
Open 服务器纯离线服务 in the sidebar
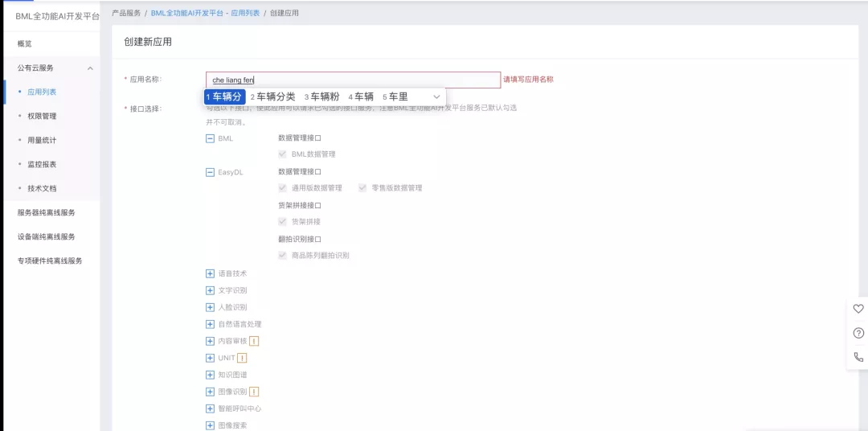[x=46, y=213]
